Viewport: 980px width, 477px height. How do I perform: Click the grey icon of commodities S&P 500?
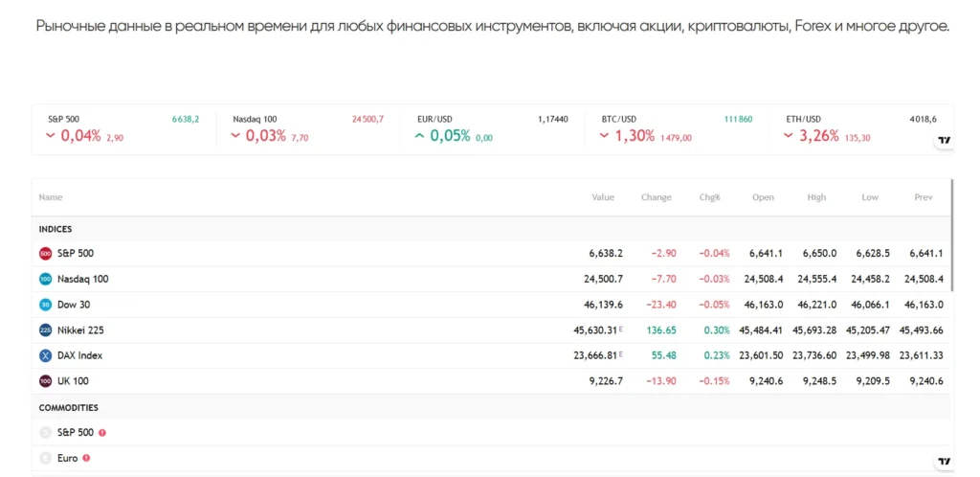pos(45,433)
